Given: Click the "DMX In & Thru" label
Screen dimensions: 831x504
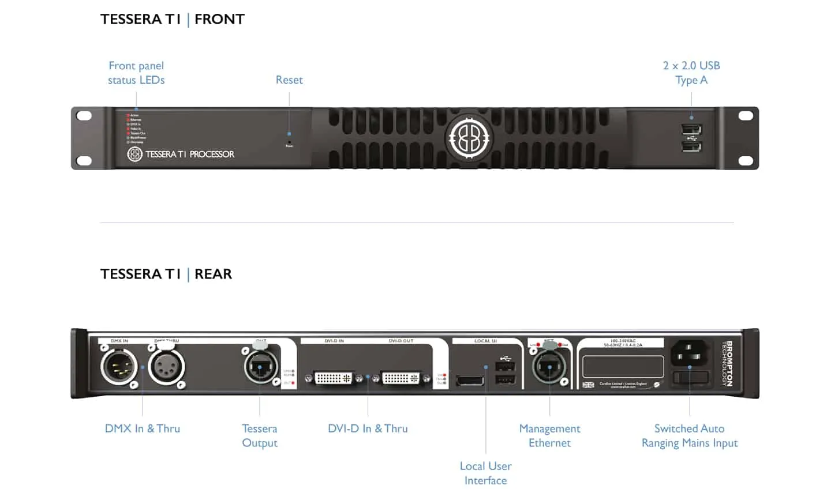Looking at the screenshot, I should tap(143, 428).
